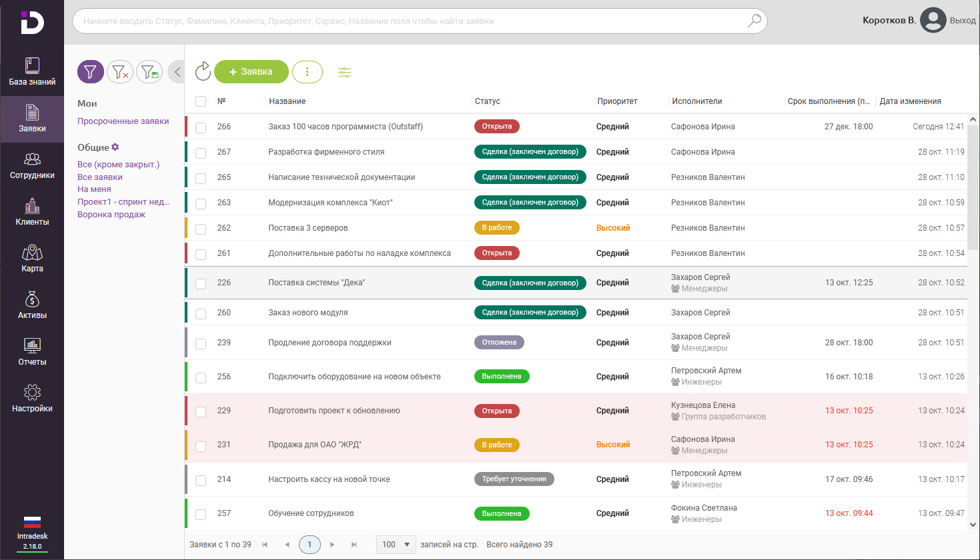Open the 100 records per page dropdown
This screenshot has width=980, height=560.
point(396,545)
